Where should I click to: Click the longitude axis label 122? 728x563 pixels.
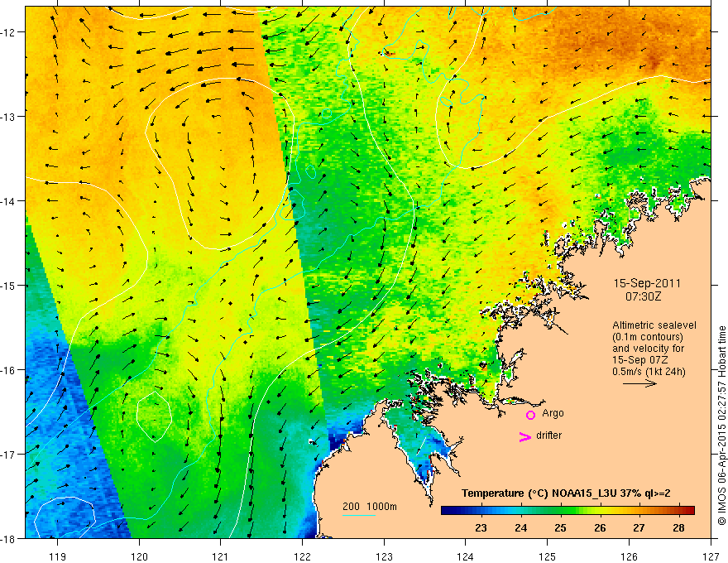coord(302,556)
